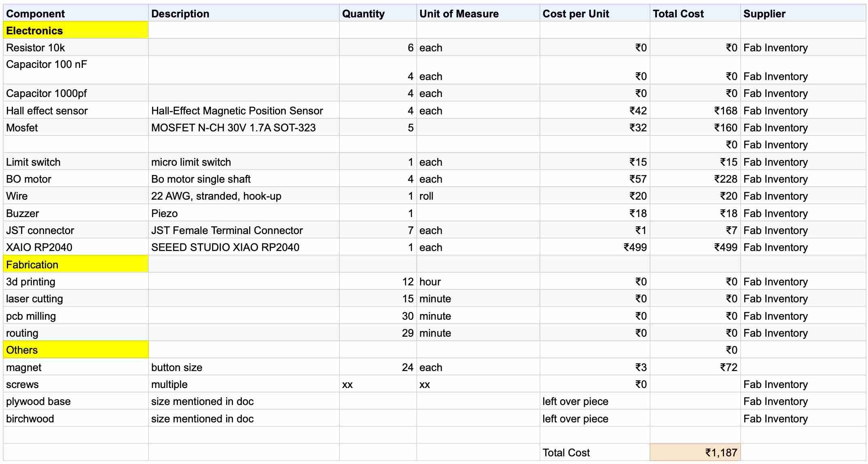The image size is (868, 464).
Task: Select the ₹499 cost per unit cell
Action: (595, 247)
